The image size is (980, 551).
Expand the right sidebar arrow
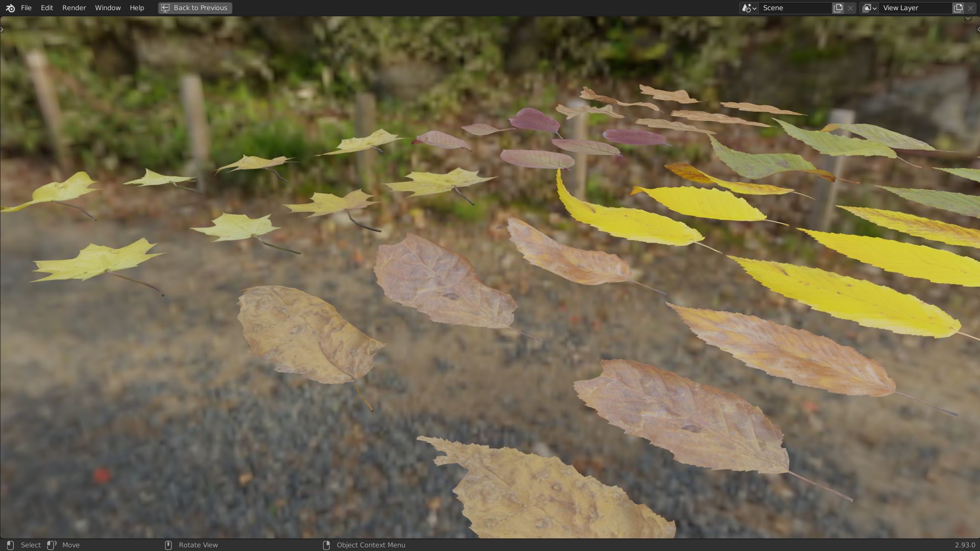(x=977, y=29)
